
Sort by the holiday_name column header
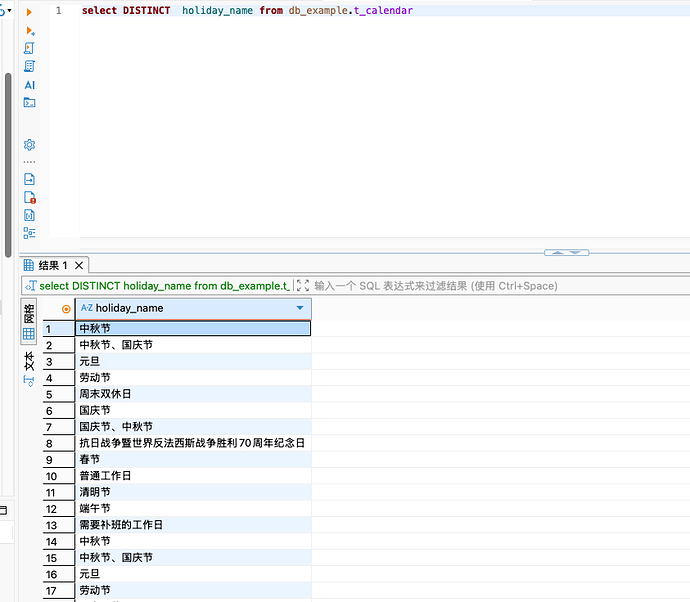tap(180, 309)
